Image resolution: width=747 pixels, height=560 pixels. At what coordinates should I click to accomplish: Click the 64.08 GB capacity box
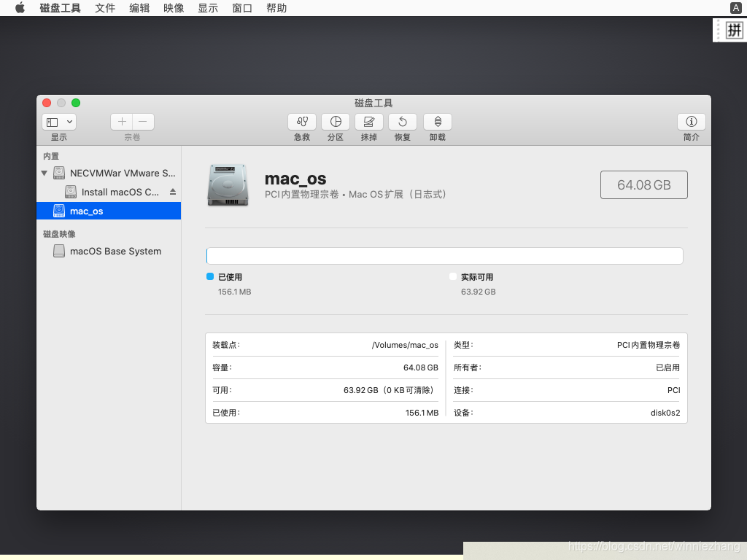point(643,184)
